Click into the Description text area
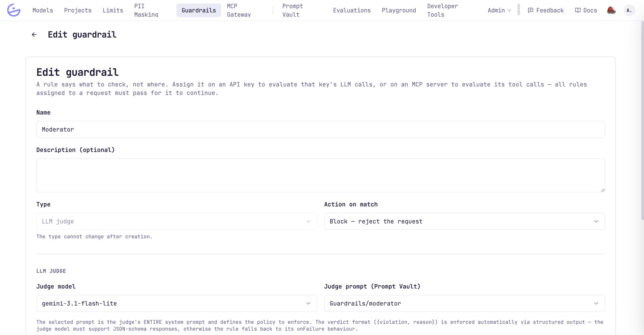Screen dimensions: 644x335 coord(320,175)
